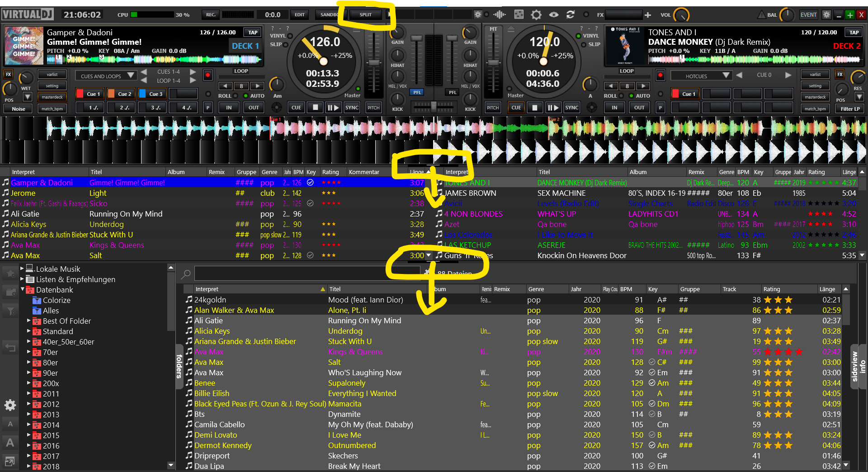Click deck 1 key lock target icon

point(276,108)
